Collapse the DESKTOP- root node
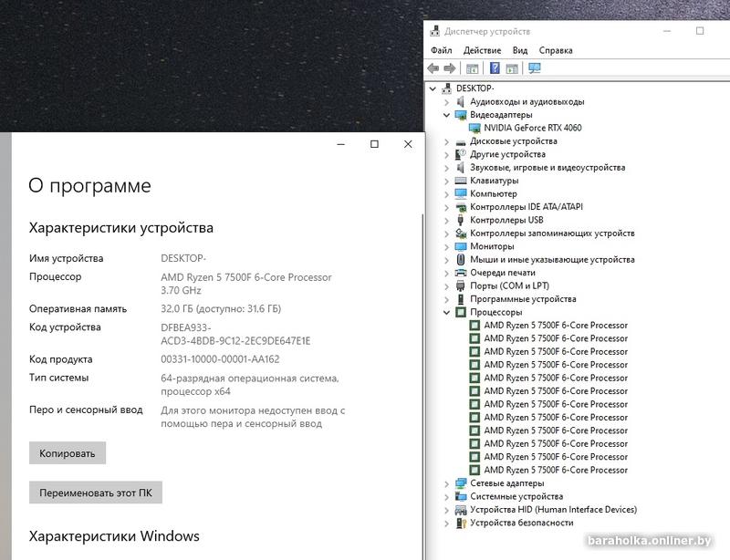730x560 pixels. 433,88
